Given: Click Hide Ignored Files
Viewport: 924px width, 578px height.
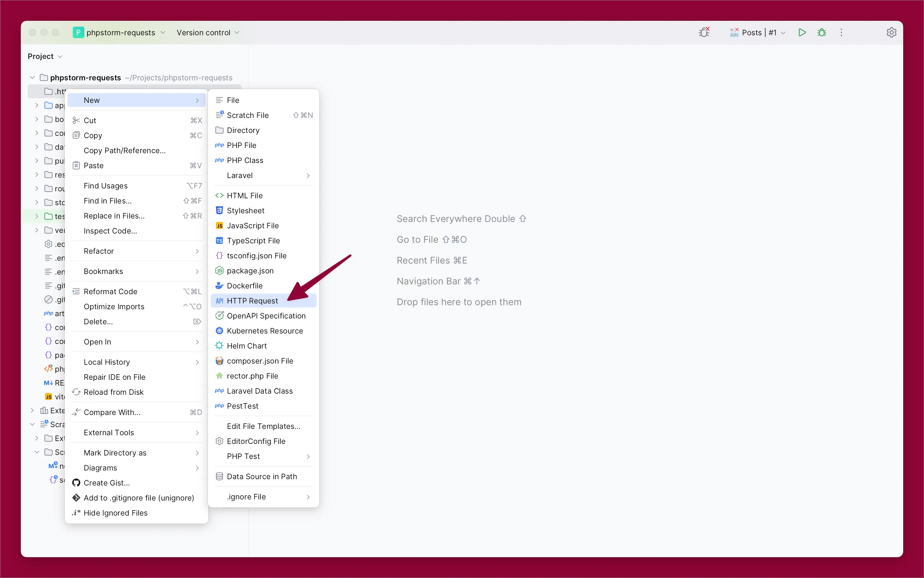Looking at the screenshot, I should click(137, 513).
